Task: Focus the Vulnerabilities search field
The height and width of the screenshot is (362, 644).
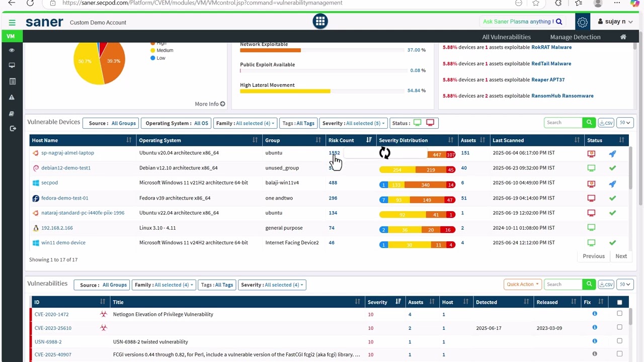Action: click(563, 285)
